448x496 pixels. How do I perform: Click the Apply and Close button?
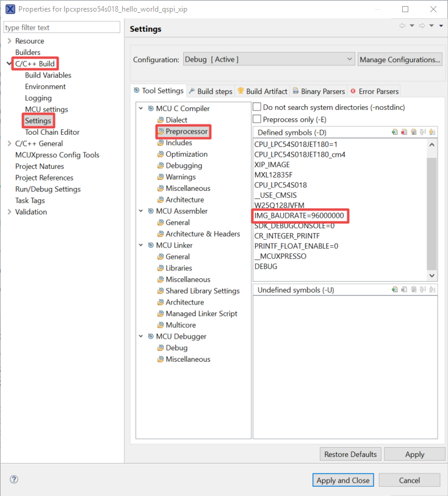342,480
